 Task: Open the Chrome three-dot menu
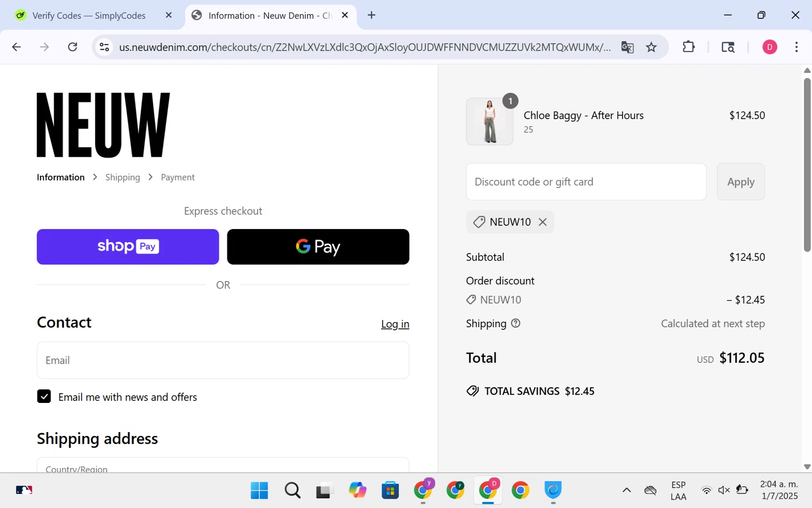pyautogui.click(x=796, y=47)
